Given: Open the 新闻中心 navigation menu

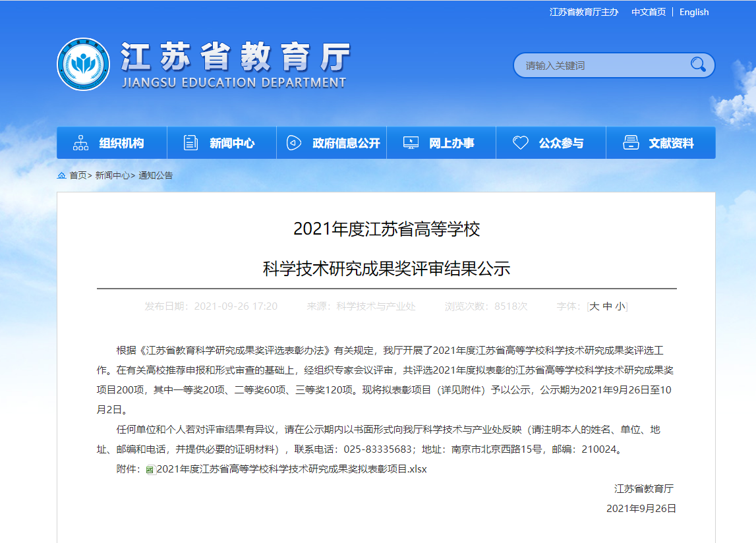Looking at the screenshot, I should click(232, 143).
